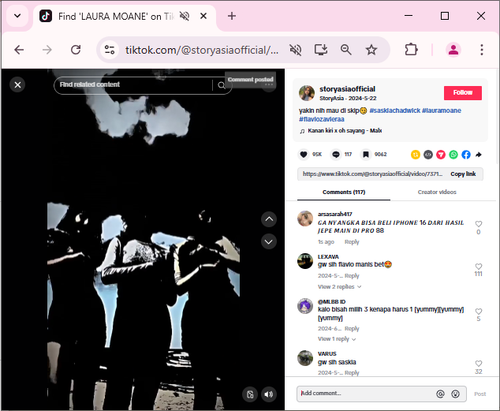View site information icon in address bar
500x411 pixels.
[x=110, y=50]
